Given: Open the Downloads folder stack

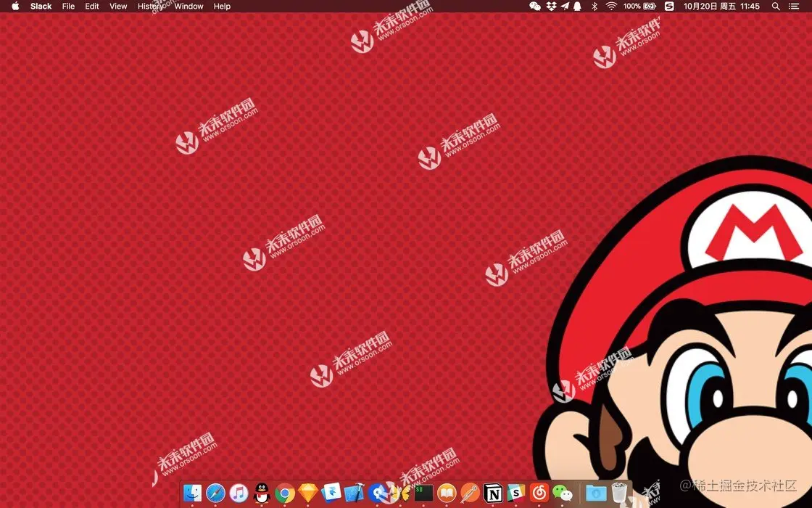Looking at the screenshot, I should point(596,493).
